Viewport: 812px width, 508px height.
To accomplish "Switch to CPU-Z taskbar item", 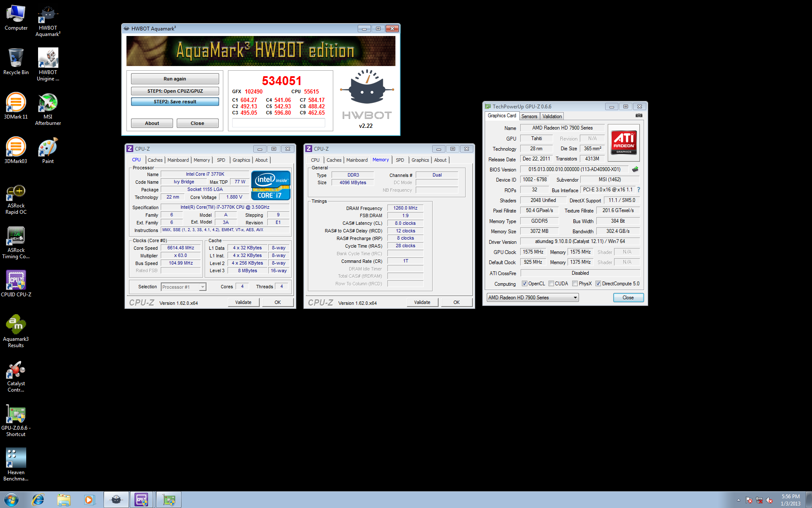I will [x=143, y=500].
